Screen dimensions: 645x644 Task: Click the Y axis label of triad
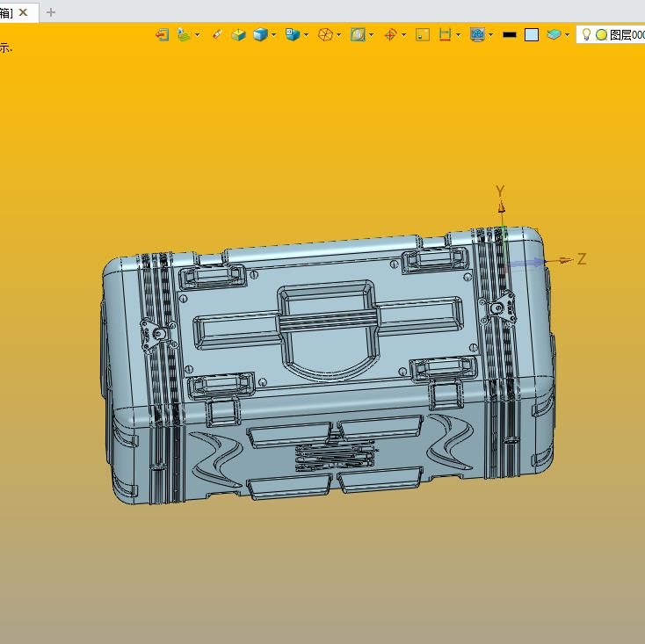500,191
